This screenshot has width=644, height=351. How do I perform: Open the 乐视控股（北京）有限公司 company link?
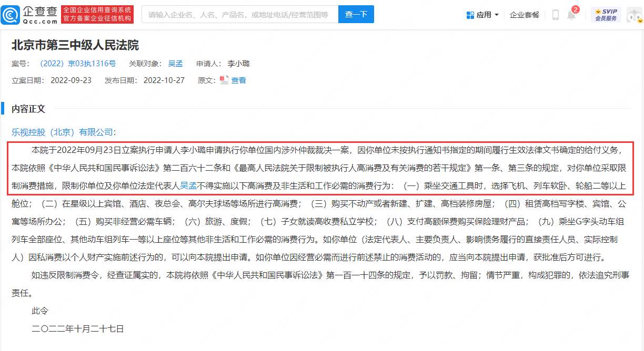[62, 131]
